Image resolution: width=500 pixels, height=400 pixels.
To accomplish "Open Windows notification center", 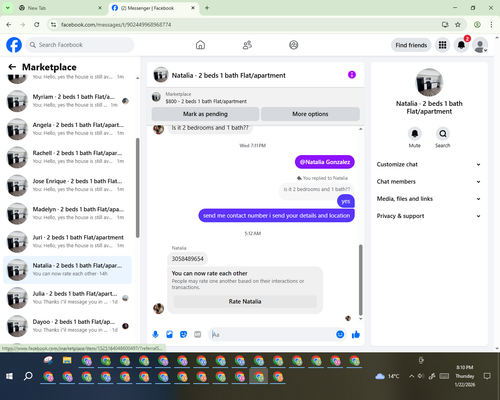I will (487, 376).
